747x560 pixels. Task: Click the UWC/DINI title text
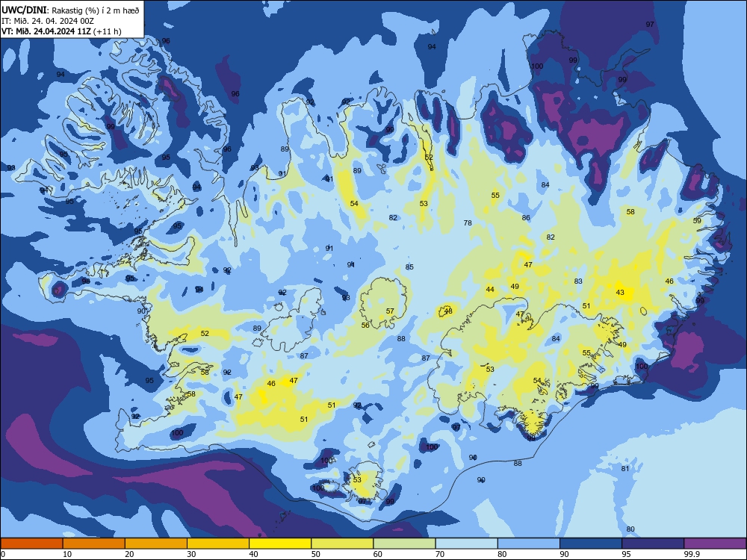tap(25, 10)
